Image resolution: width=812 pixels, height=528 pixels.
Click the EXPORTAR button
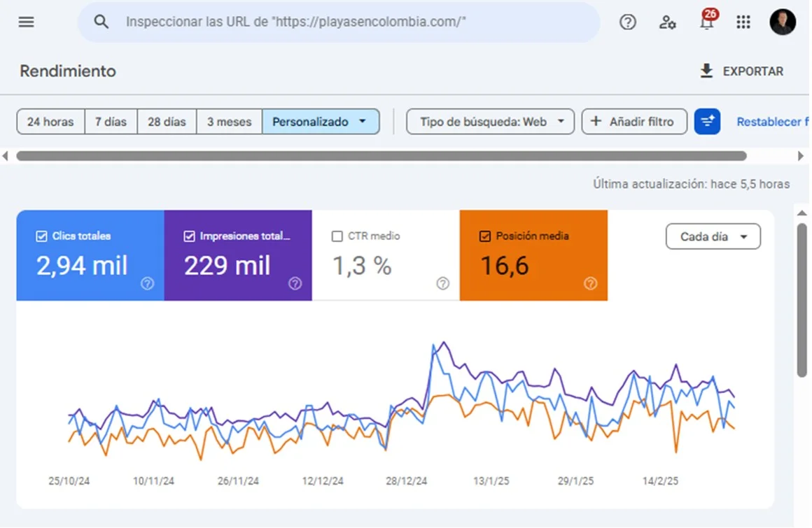pos(741,71)
